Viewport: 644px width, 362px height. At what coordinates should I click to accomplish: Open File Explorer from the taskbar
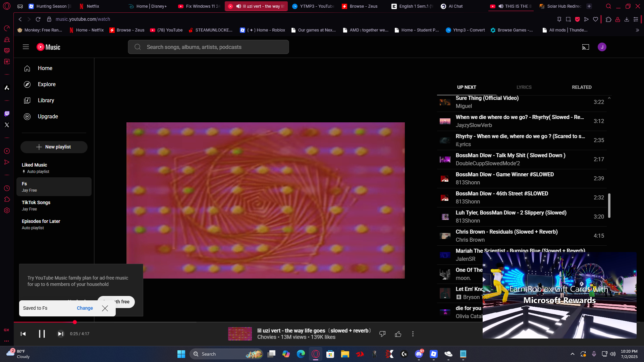click(345, 354)
